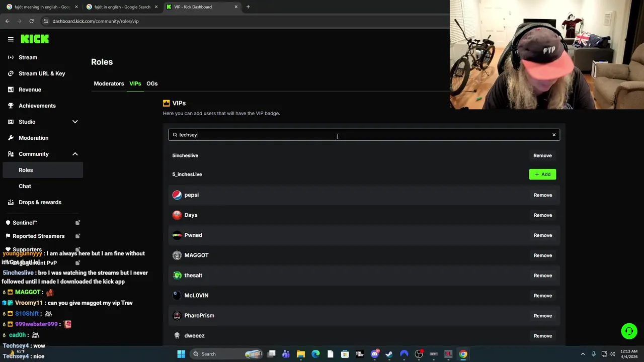Open the green support chat bubble
The image size is (644, 362).
click(x=629, y=331)
